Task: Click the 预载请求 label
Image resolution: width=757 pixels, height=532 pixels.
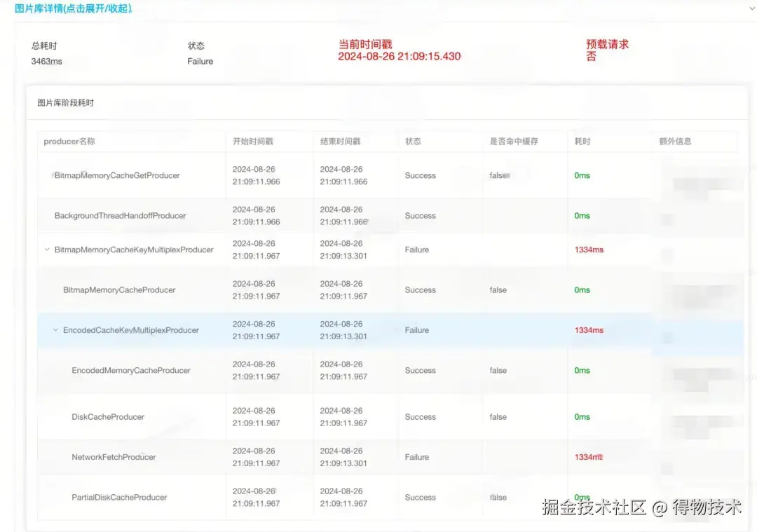Action: tap(607, 44)
